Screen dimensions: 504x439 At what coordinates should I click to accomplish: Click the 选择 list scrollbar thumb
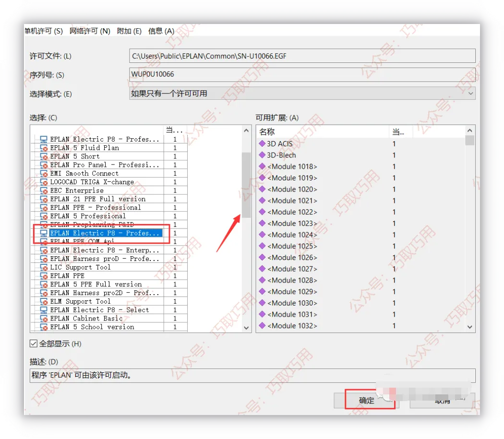coord(246,185)
